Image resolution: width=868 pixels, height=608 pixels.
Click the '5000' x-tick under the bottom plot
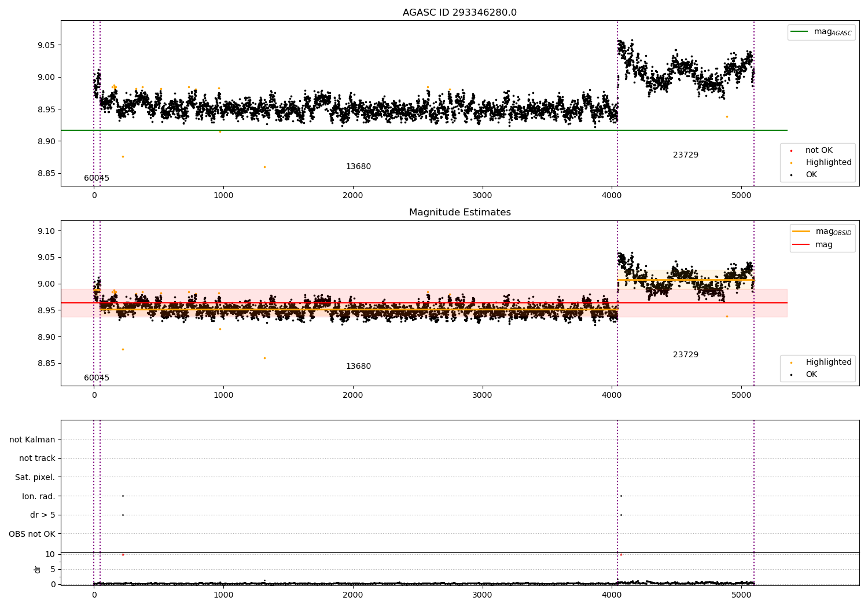[x=741, y=595]
